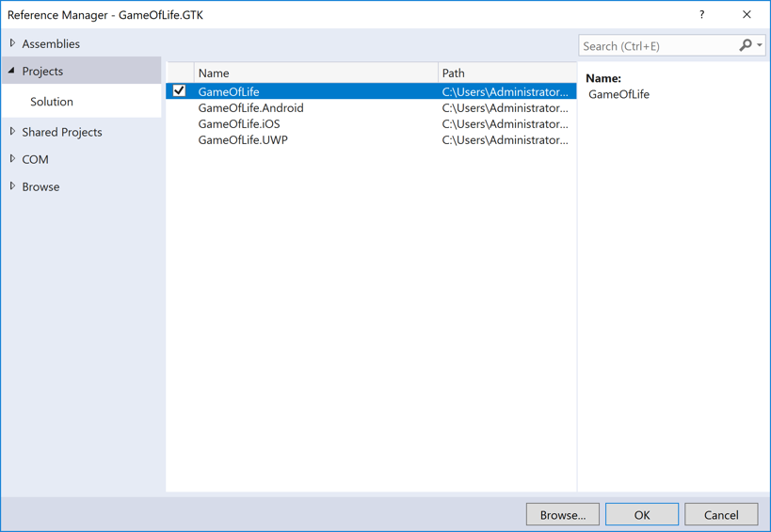Click the help question mark button

point(701,15)
